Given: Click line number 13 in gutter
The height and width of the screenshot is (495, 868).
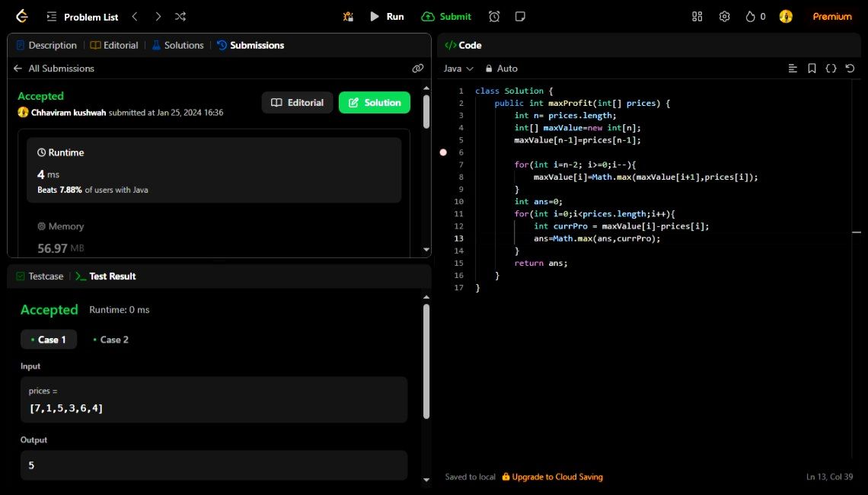Looking at the screenshot, I should click(x=459, y=238).
